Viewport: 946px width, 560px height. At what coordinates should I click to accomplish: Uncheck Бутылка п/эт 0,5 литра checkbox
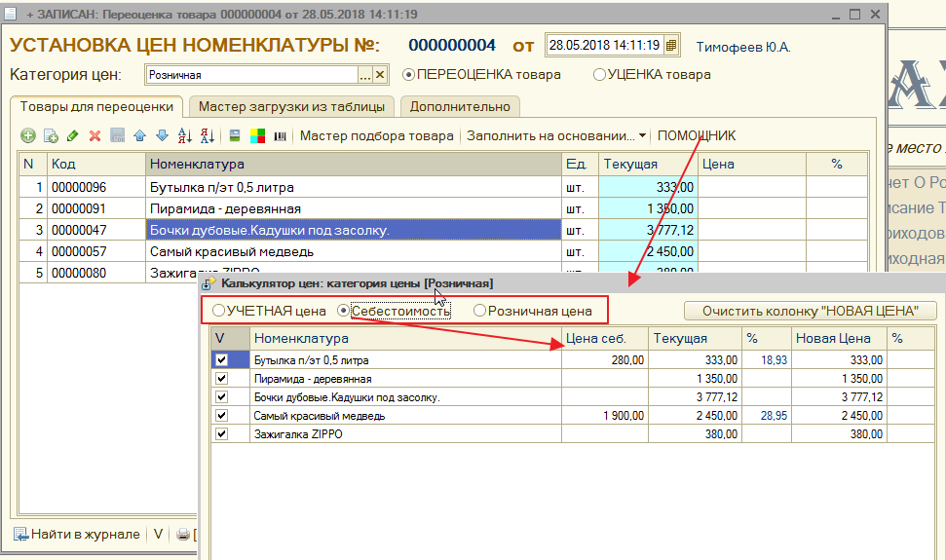pyautogui.click(x=221, y=360)
